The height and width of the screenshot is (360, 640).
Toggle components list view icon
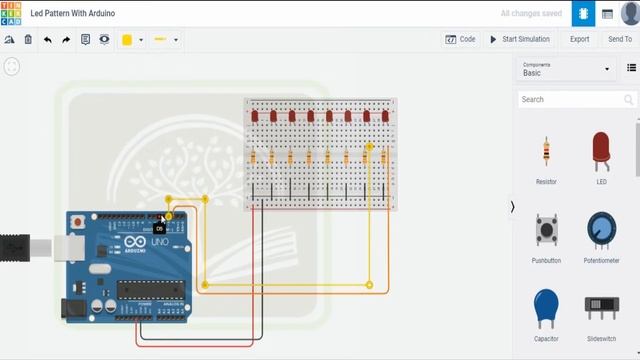631,68
